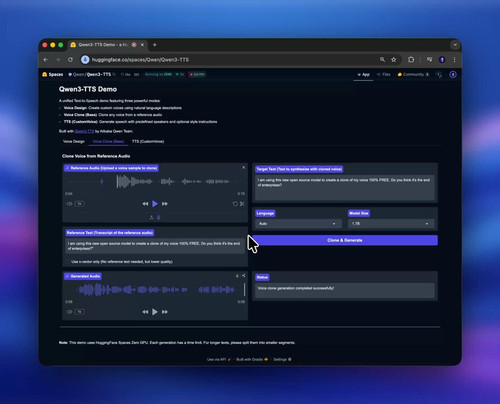Rewind the generated audio
The height and width of the screenshot is (404, 500).
[x=145, y=312]
